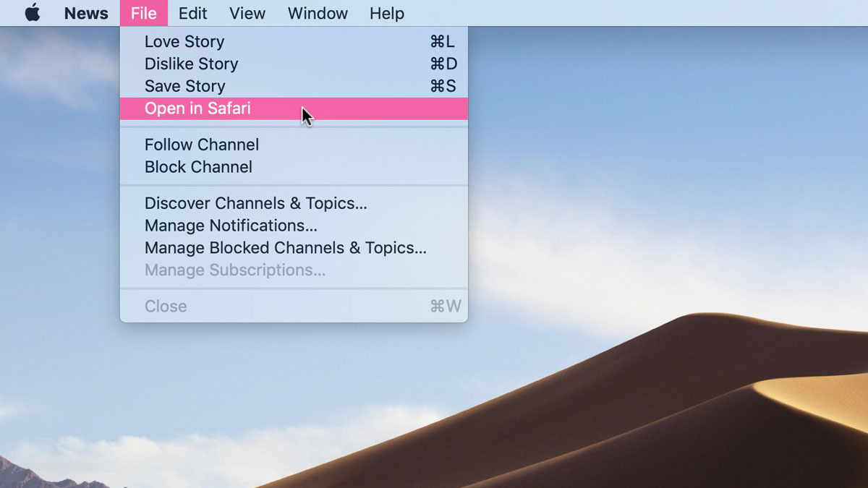
Task: Choose Manage Notifications… entry
Action: pyautogui.click(x=294, y=226)
